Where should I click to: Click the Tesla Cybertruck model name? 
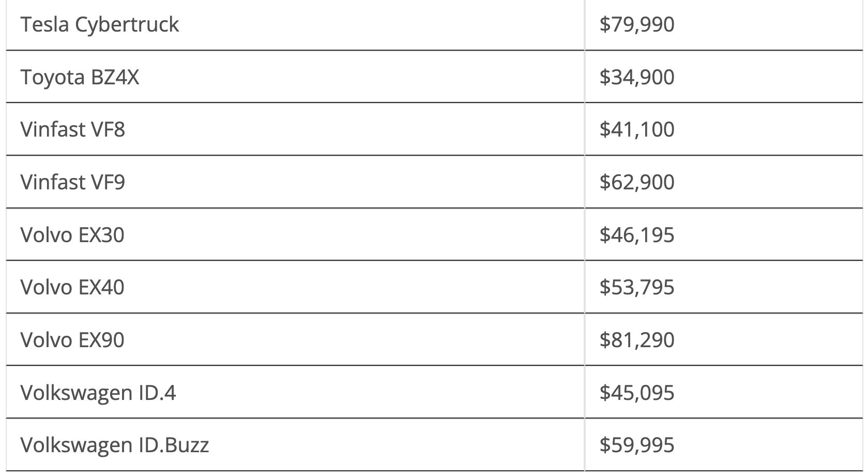pos(100,25)
